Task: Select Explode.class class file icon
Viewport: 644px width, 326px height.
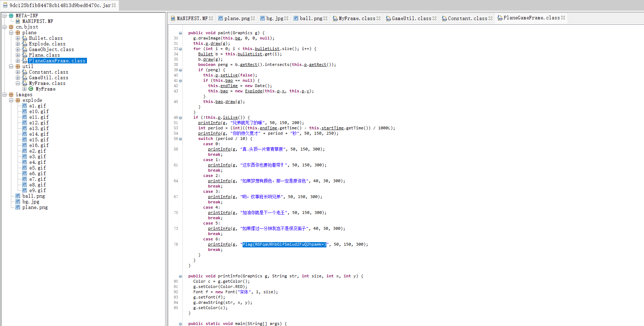Action: [x=25, y=44]
